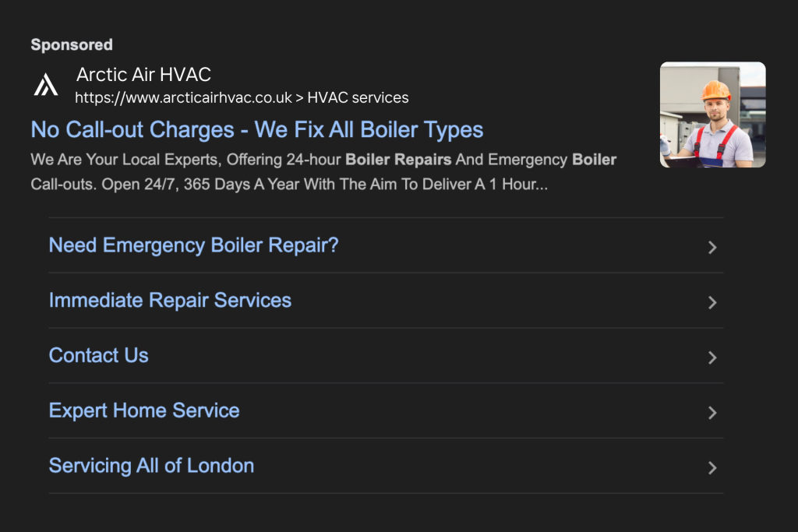Open 'Need Emergency Boiler Repair?' sitelink

194,245
